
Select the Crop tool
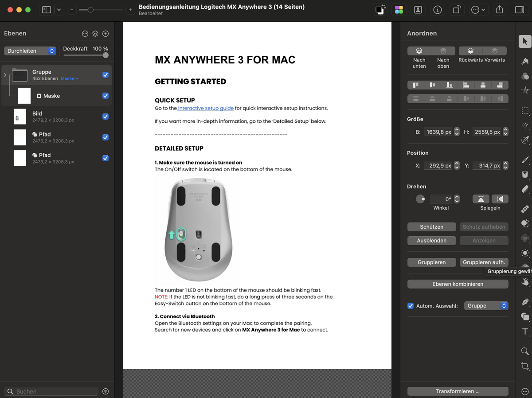pos(525,366)
